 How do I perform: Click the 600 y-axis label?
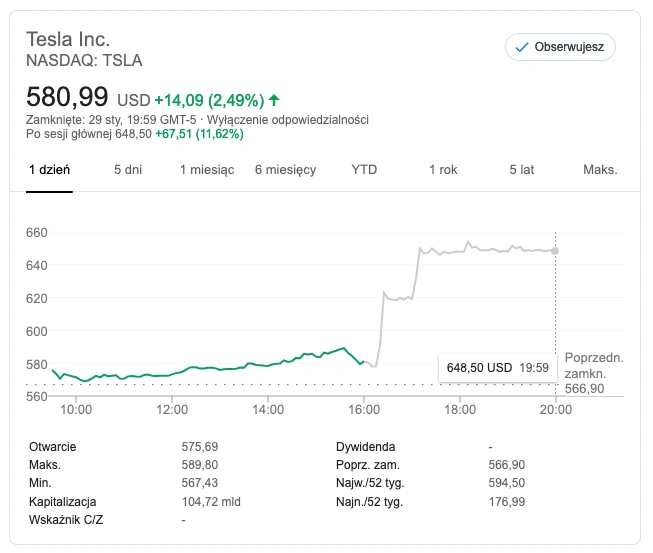pyautogui.click(x=37, y=331)
